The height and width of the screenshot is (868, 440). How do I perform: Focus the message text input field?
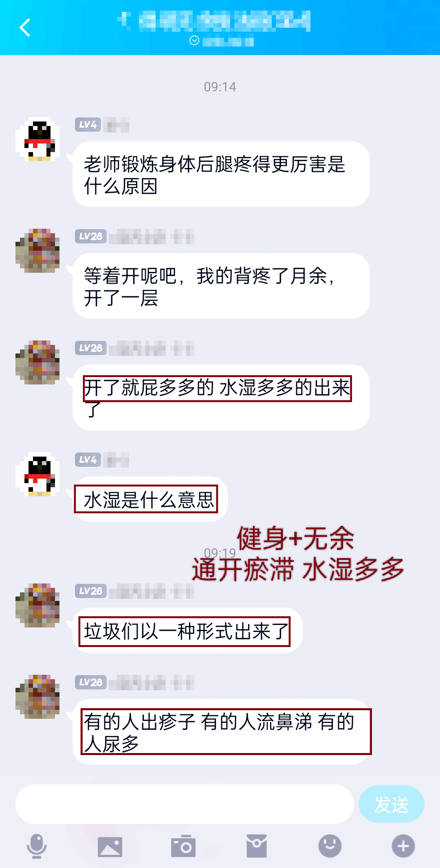[185, 804]
